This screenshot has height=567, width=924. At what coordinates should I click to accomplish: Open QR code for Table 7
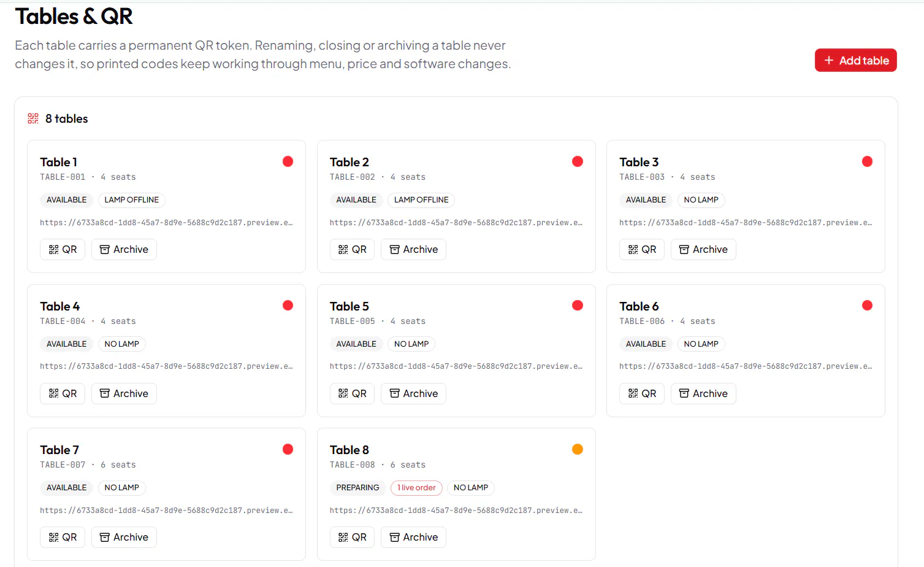(x=63, y=537)
